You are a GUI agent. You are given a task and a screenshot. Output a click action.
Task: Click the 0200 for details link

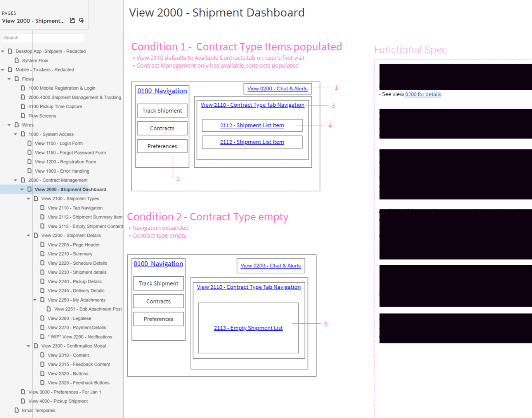pos(423,94)
